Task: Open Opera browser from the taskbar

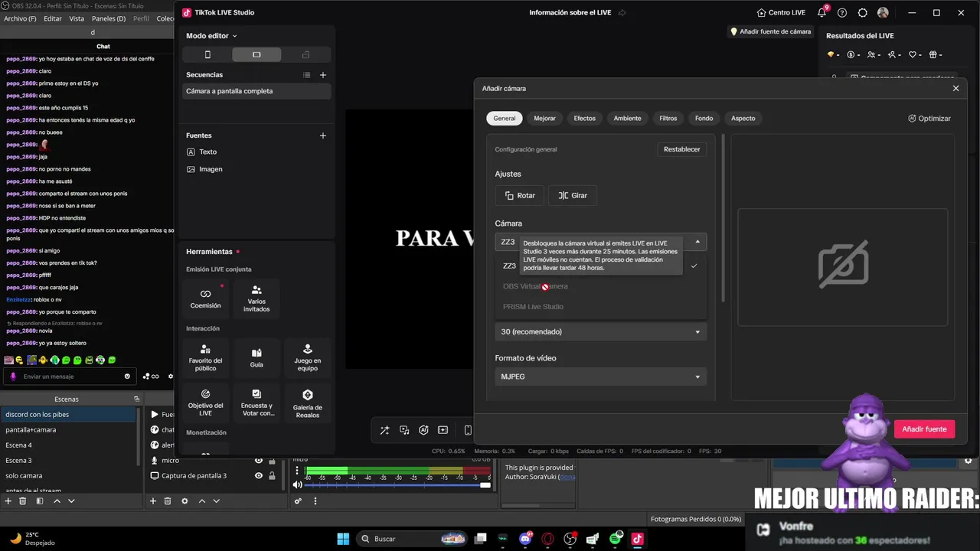Action: coord(547,539)
